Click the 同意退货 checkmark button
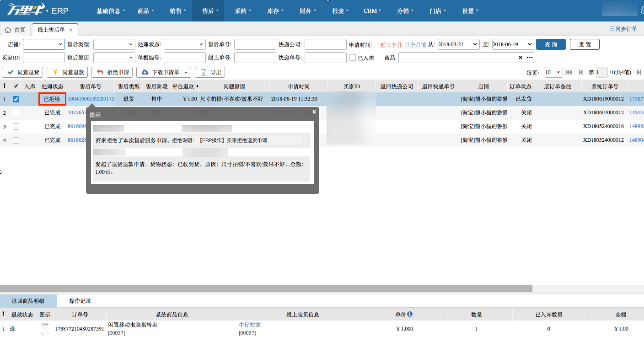This screenshot has height=342, width=644. tap(23, 72)
